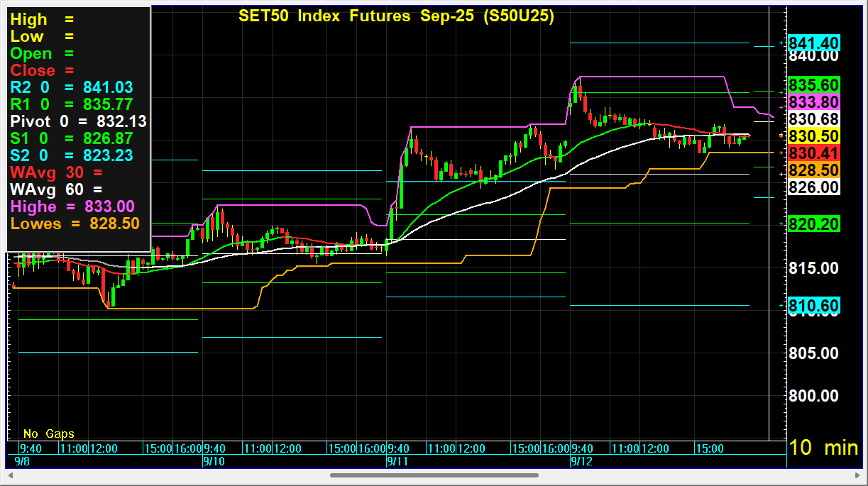
Task: Click the white 830.68 price label
Action: click(814, 118)
